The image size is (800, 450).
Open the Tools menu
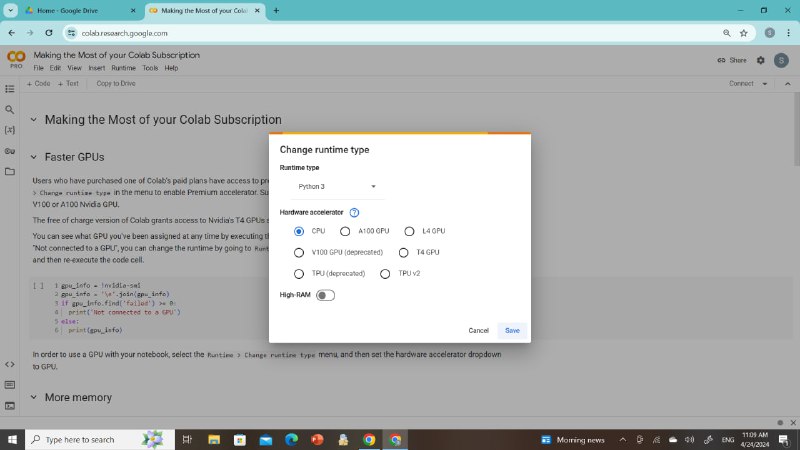pyautogui.click(x=150, y=68)
